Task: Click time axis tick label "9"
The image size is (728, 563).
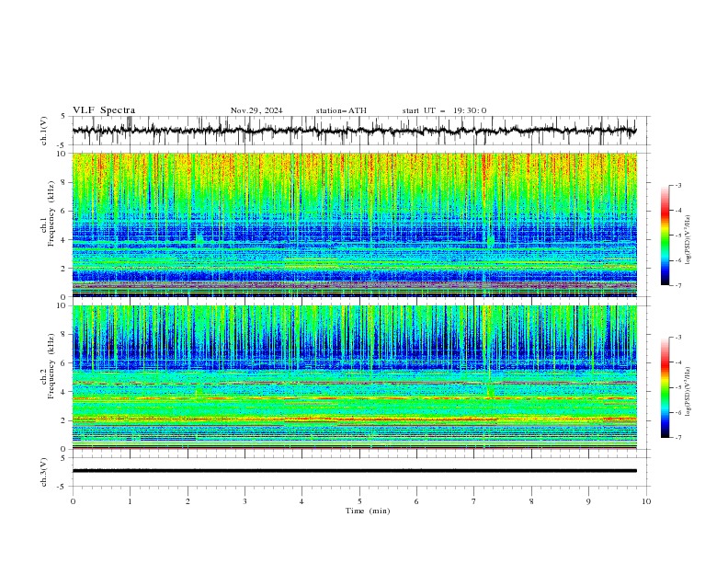Action: [588, 501]
